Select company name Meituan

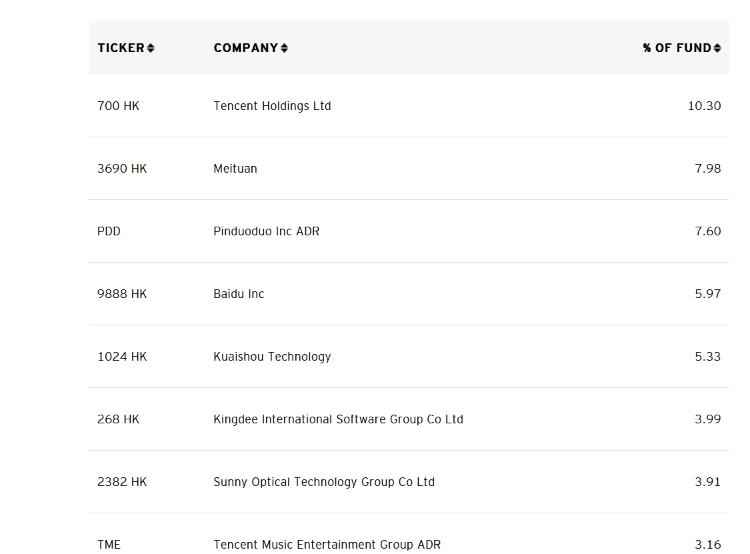coord(235,168)
